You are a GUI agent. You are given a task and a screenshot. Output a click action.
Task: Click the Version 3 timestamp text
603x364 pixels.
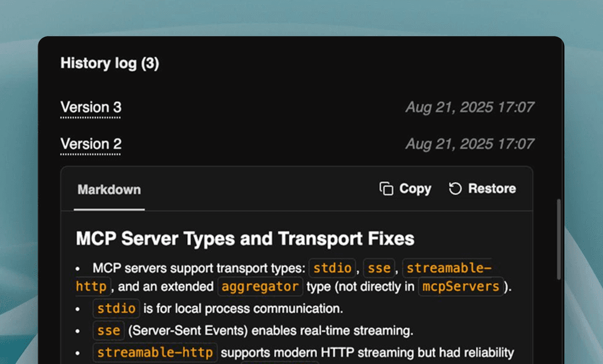(470, 107)
